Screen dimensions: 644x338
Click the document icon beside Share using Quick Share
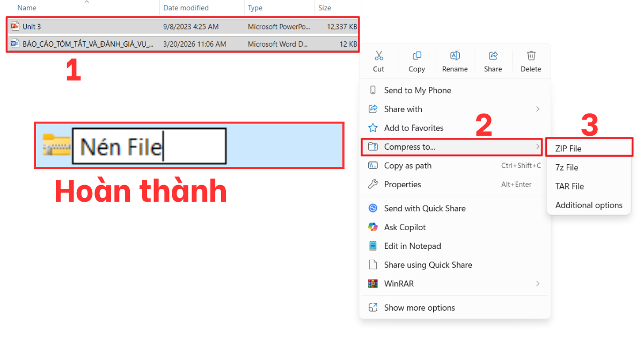click(373, 264)
